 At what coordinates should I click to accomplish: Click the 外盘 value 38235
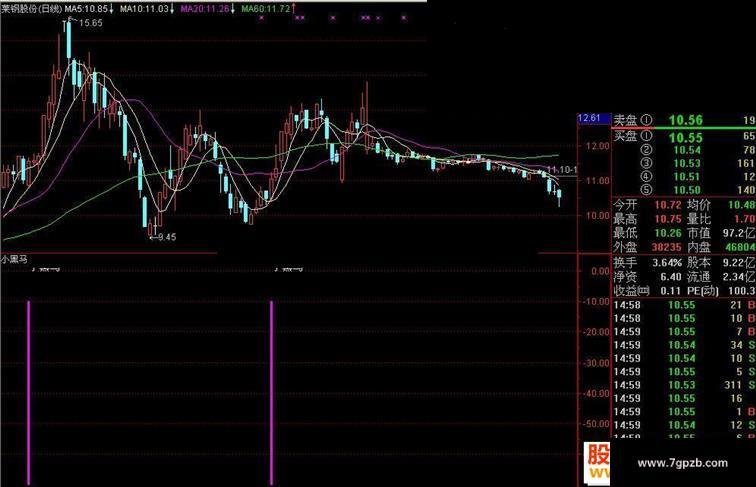[x=666, y=247]
